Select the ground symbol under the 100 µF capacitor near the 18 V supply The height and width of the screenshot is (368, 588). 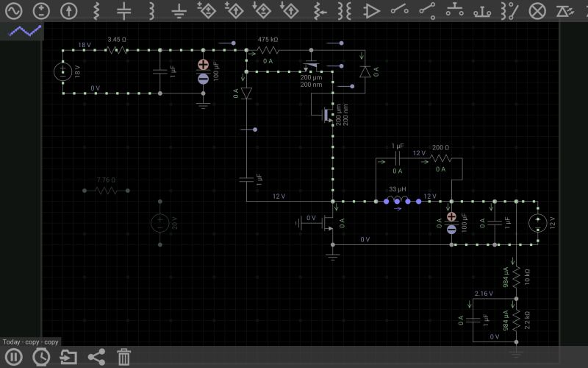(204, 105)
